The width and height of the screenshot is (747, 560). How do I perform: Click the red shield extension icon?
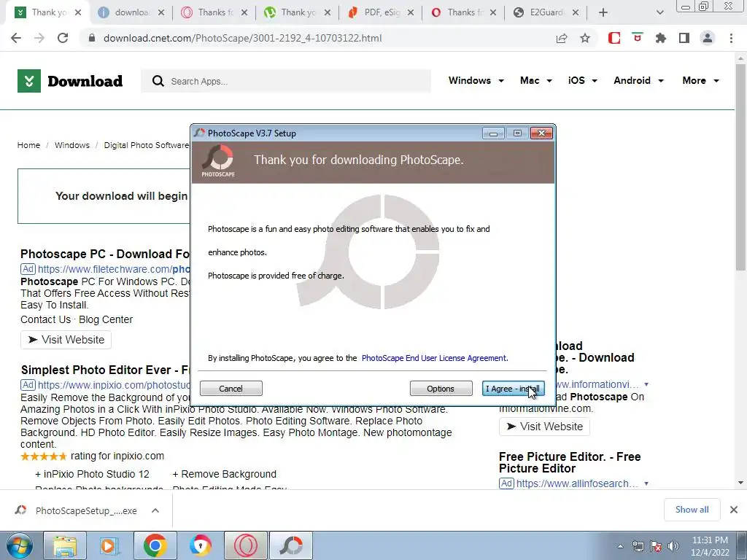tap(638, 38)
